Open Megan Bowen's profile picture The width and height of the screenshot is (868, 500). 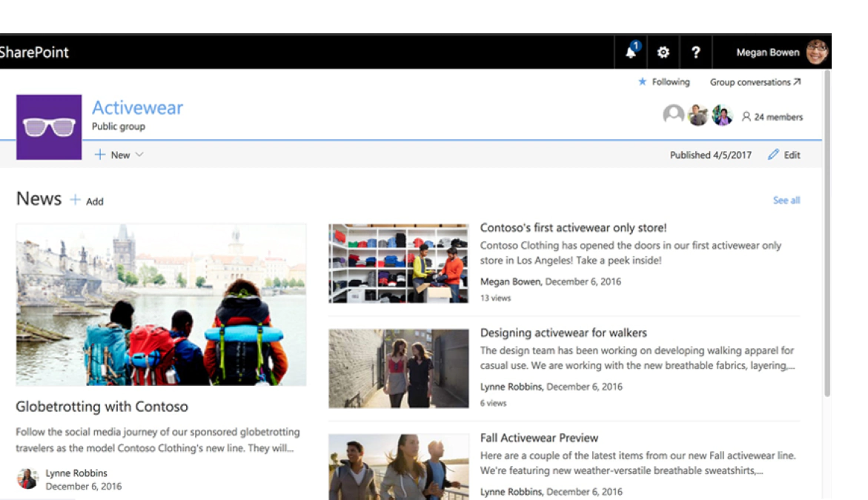point(817,52)
